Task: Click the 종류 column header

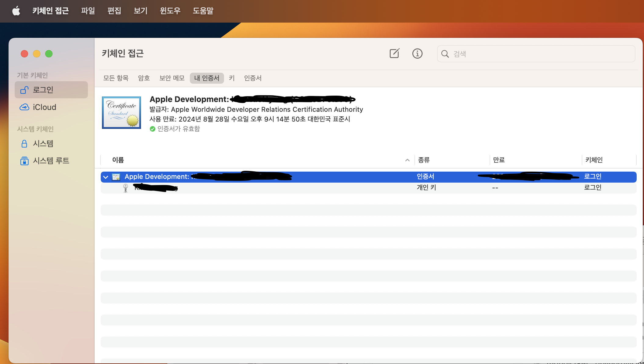Action: tap(424, 160)
